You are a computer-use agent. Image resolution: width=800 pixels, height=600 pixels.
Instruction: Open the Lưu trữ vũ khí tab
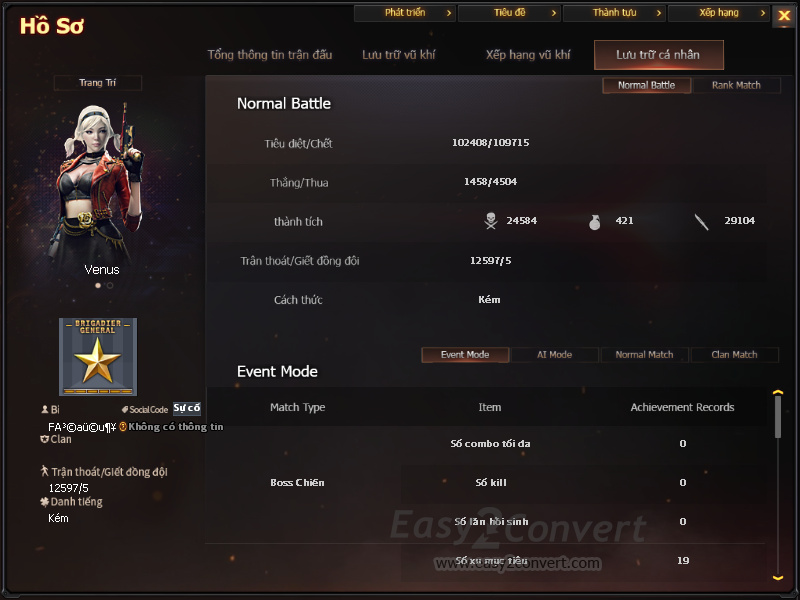pyautogui.click(x=398, y=55)
